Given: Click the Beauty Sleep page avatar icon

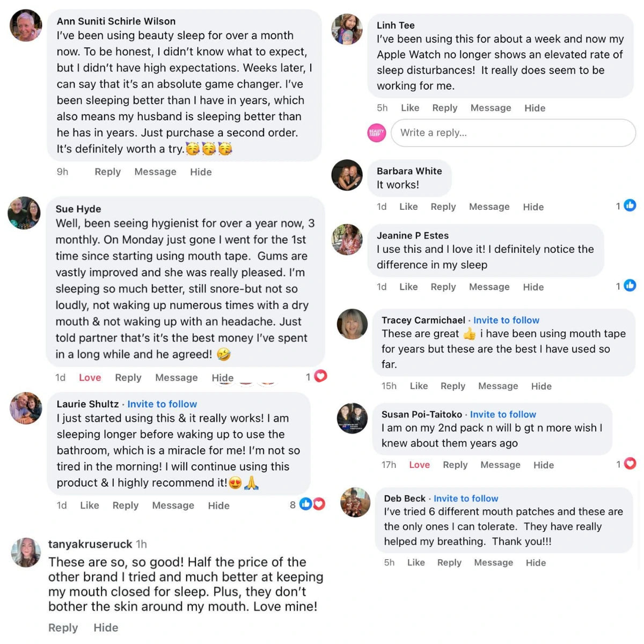Looking at the screenshot, I should click(377, 133).
